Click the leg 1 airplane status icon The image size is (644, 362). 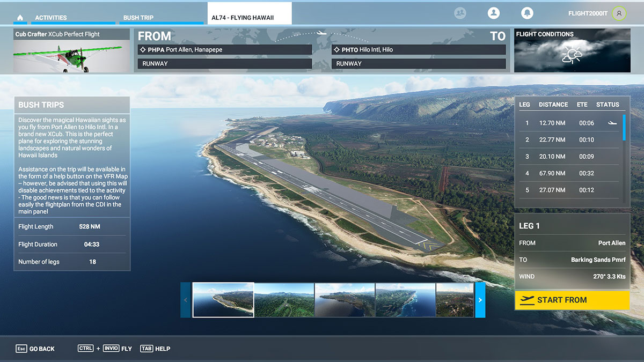pyautogui.click(x=612, y=123)
